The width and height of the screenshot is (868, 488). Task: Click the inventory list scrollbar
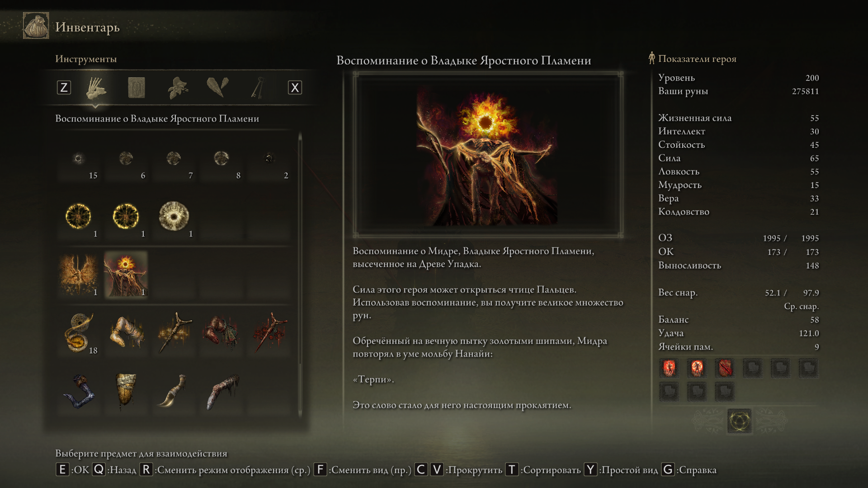click(x=300, y=275)
